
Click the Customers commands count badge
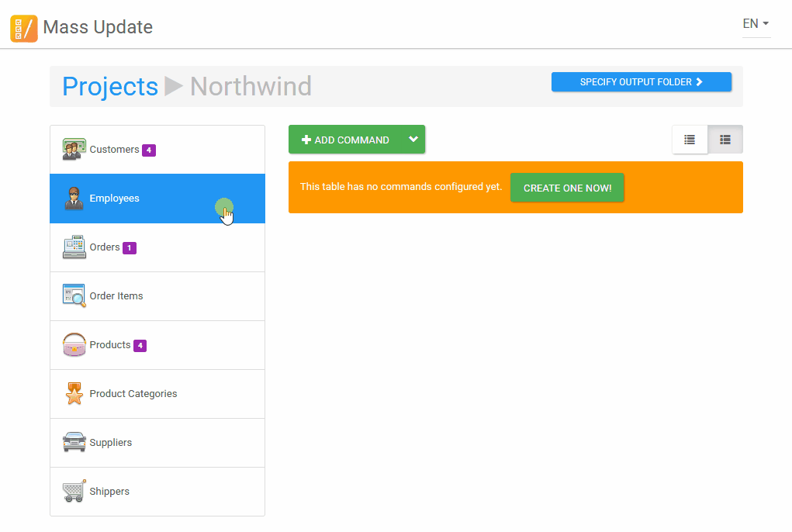click(149, 150)
